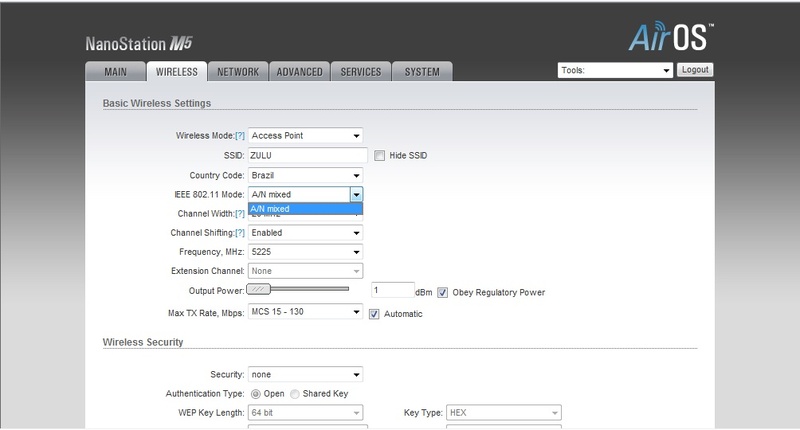This screenshot has height=430, width=800.
Task: Click the Logout button
Action: (695, 70)
